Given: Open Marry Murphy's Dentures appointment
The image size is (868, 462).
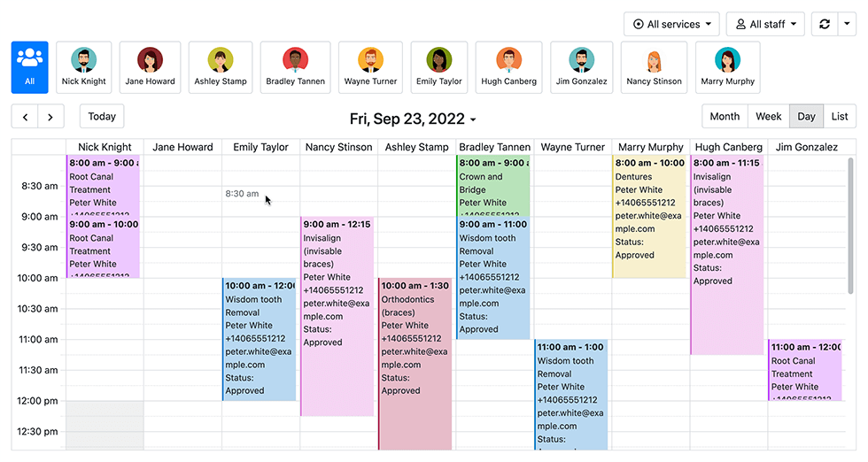Looking at the screenshot, I should (x=647, y=217).
